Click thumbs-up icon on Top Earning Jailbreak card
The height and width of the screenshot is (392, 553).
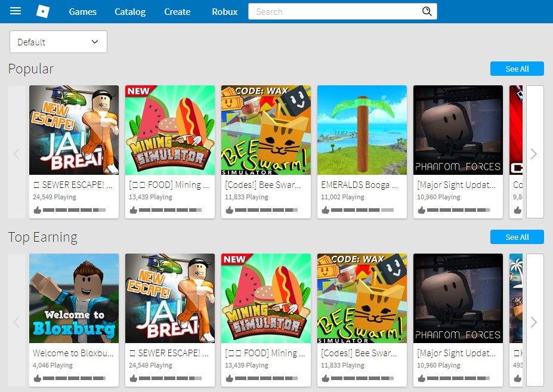[133, 378]
